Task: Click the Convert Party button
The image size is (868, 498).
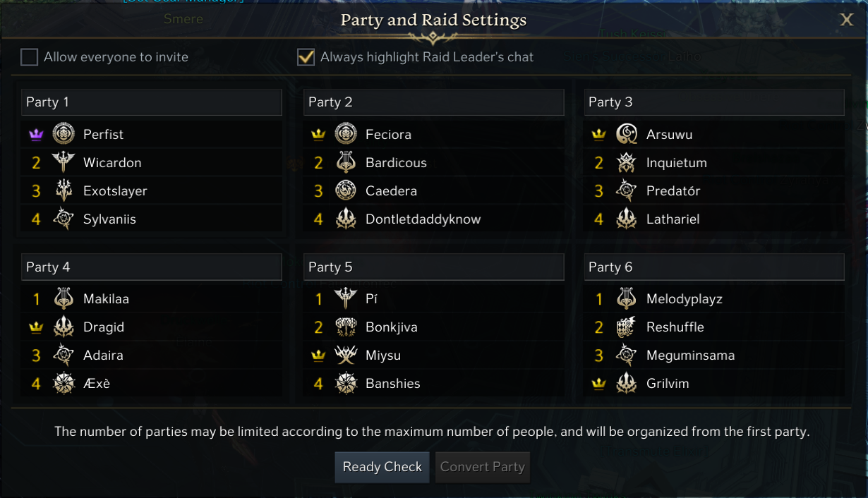Action: tap(483, 467)
